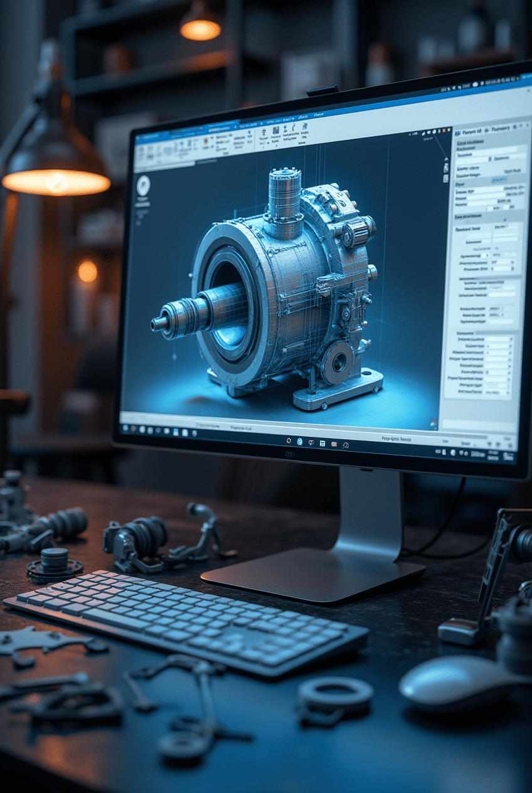Select the first tab of the right properties panel
532x793 pixels.
click(471, 132)
